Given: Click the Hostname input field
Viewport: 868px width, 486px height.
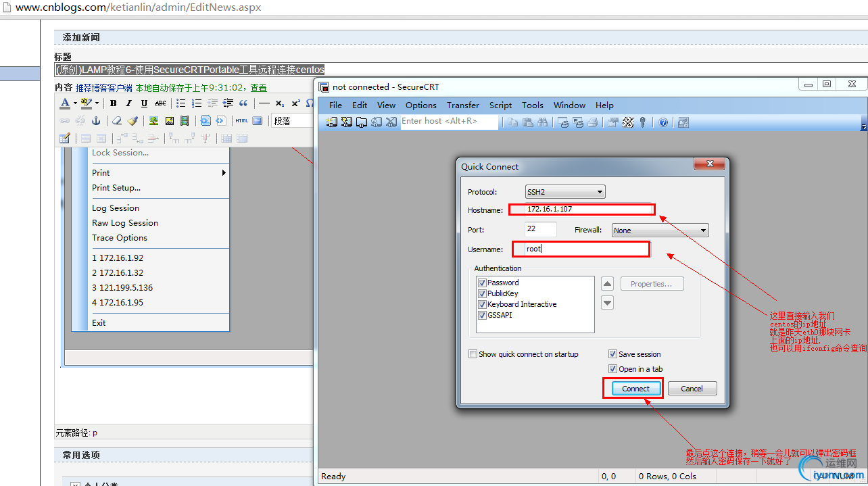Looking at the screenshot, I should tap(581, 210).
